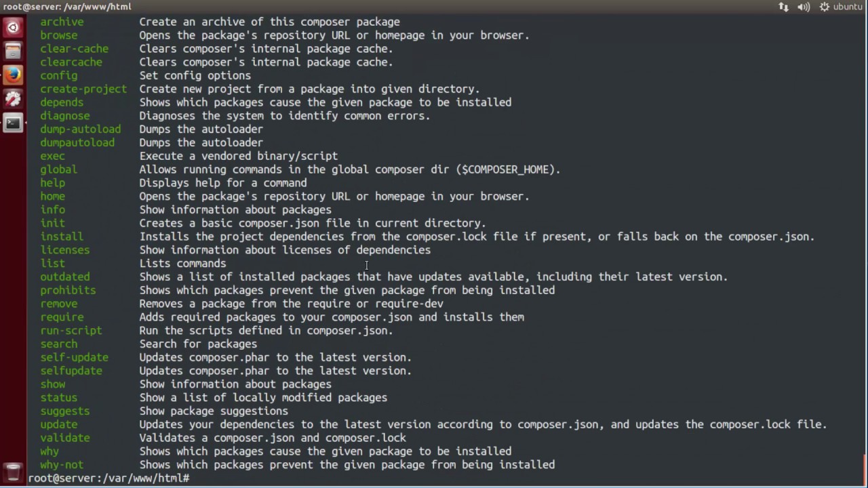
Task: Click the 'run-script' command name
Action: click(x=71, y=330)
